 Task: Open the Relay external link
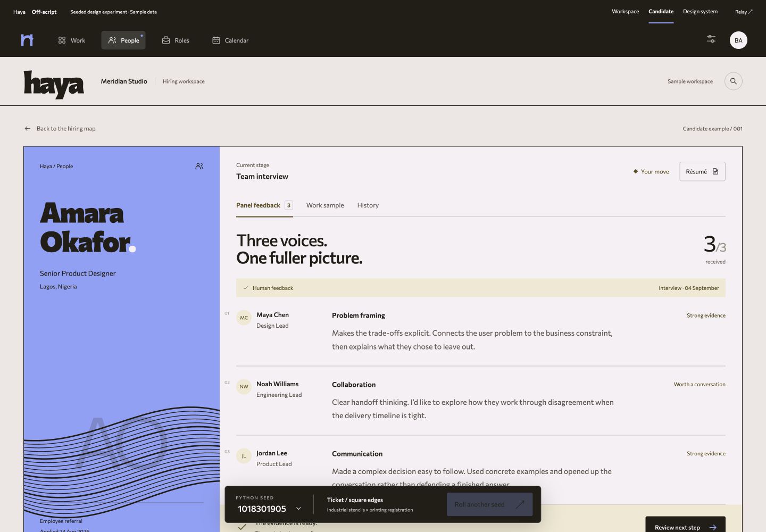[744, 12]
